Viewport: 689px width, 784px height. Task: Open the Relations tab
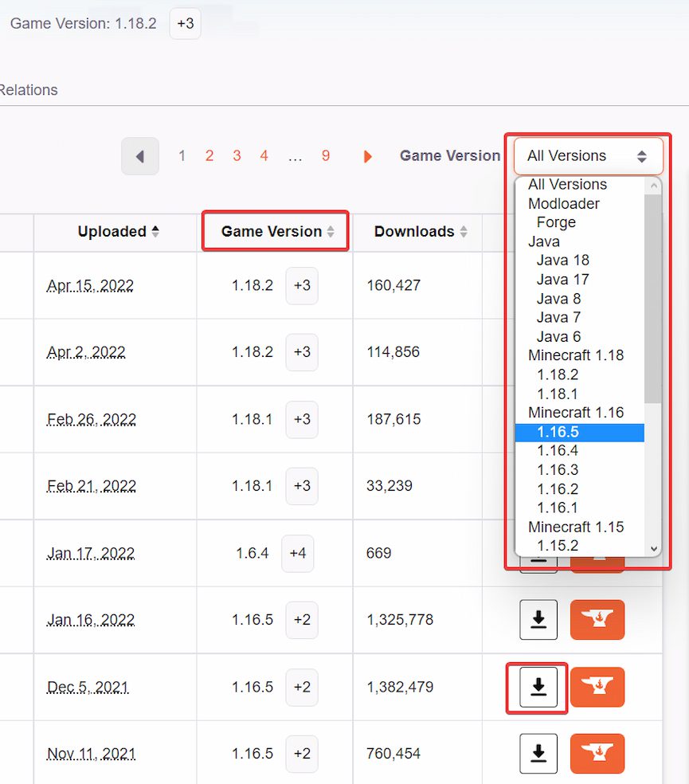coord(29,90)
